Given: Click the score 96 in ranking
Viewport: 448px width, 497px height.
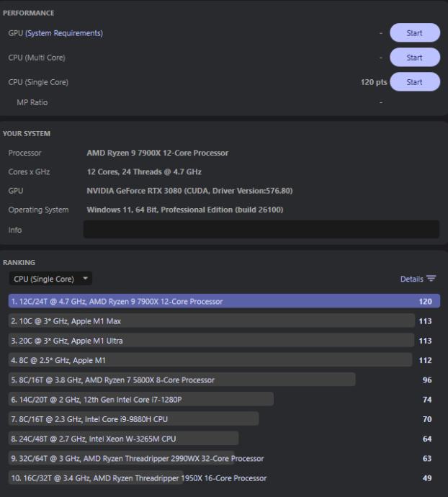Looking at the screenshot, I should point(427,380).
